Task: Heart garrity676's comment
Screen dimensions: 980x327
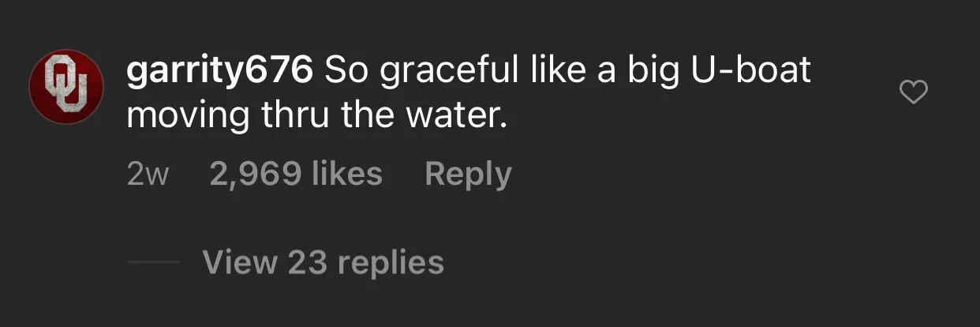Action: pos(914,93)
